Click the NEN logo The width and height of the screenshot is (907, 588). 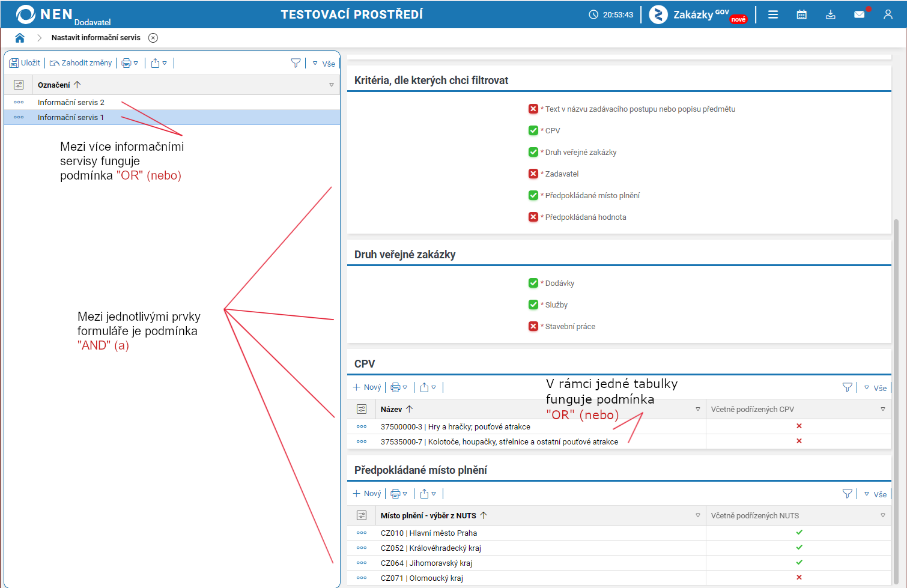[x=44, y=14]
